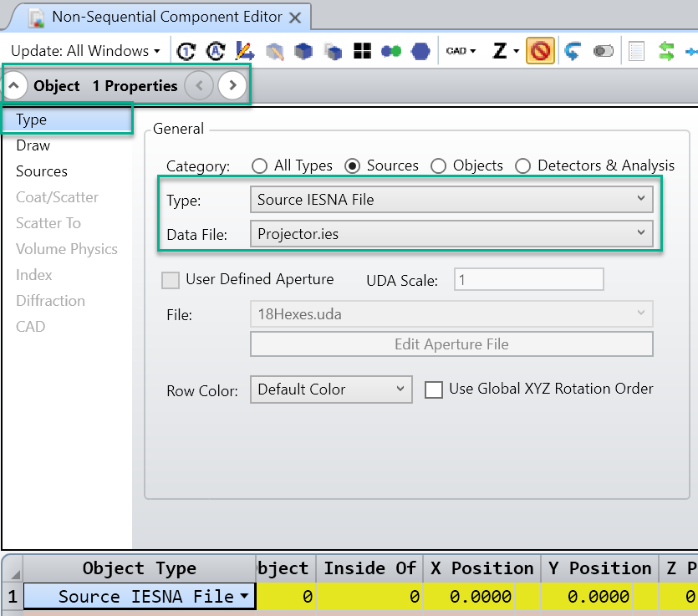Click the blue-green dots Combine Objects icon
This screenshot has width=698, height=616.
(391, 51)
